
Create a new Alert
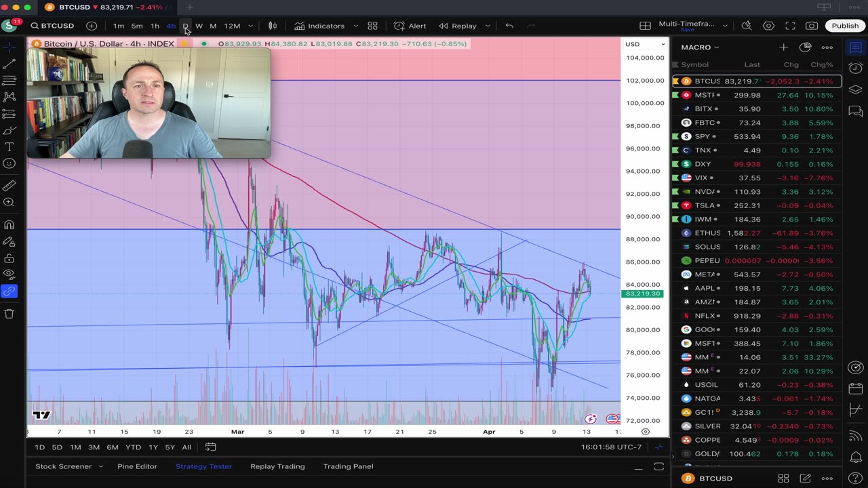coord(410,26)
